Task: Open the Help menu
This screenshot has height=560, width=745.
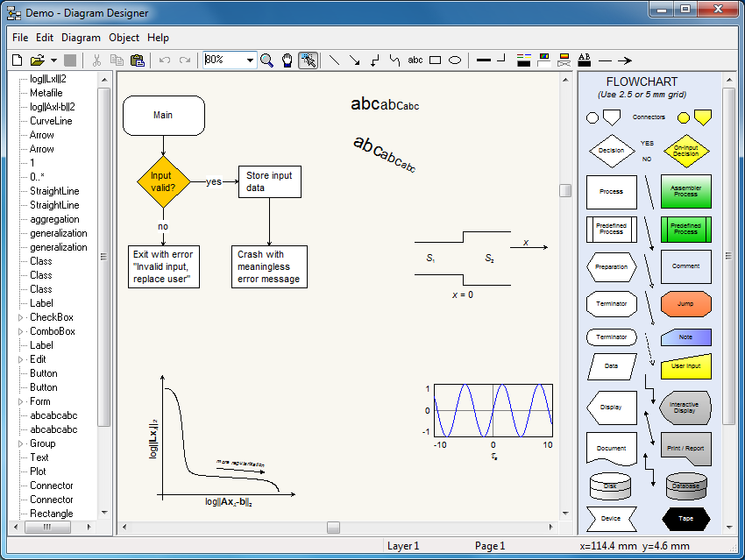Action: tap(158, 38)
